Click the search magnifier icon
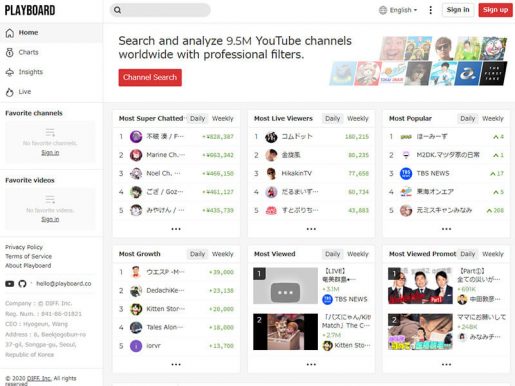The image size is (515, 386). pos(117,10)
